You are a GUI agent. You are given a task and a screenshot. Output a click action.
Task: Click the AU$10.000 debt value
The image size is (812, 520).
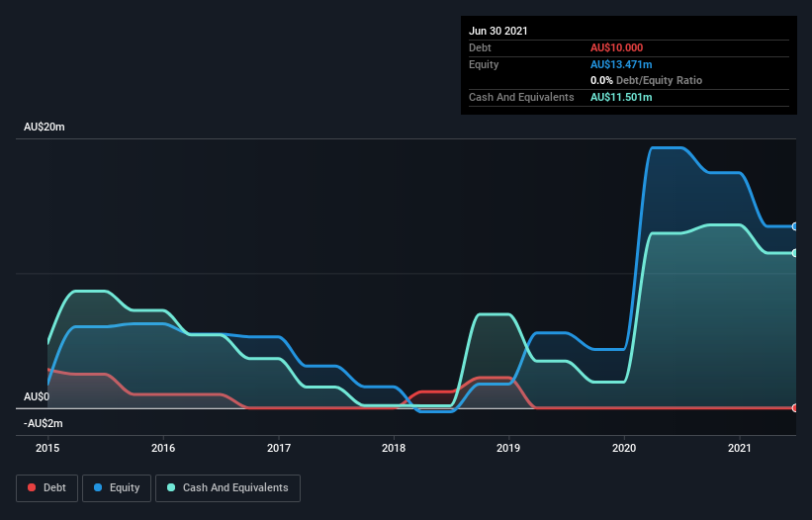[x=616, y=47]
